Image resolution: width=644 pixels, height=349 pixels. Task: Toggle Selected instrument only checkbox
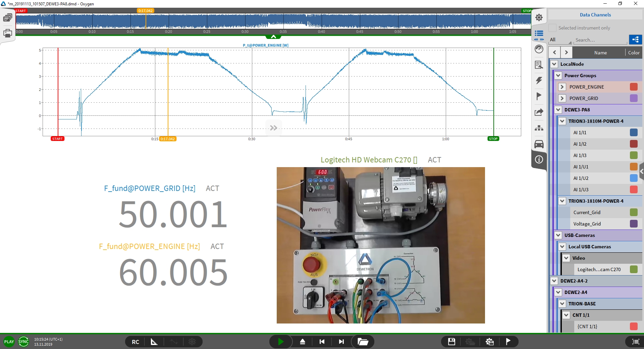[x=552, y=28]
